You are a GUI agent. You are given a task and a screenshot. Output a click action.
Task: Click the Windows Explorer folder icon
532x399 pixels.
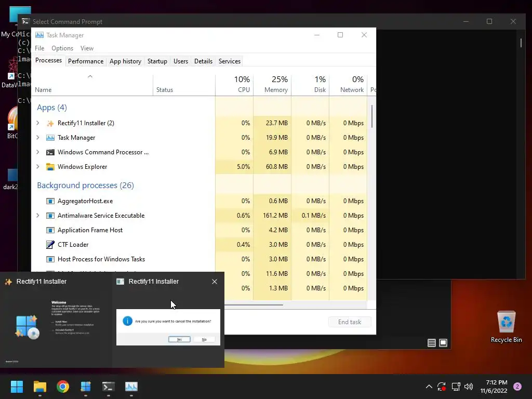pos(50,167)
